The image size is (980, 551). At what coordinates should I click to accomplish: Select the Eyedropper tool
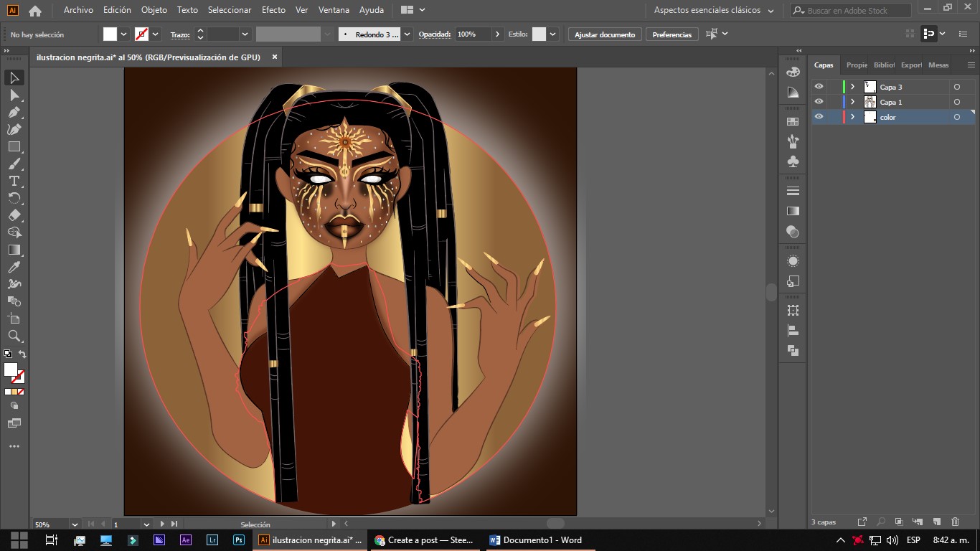click(14, 267)
